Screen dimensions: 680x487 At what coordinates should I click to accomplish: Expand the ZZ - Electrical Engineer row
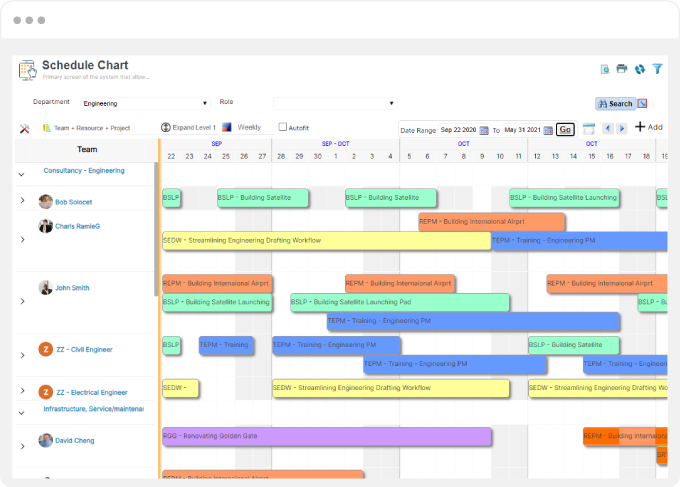tap(22, 391)
